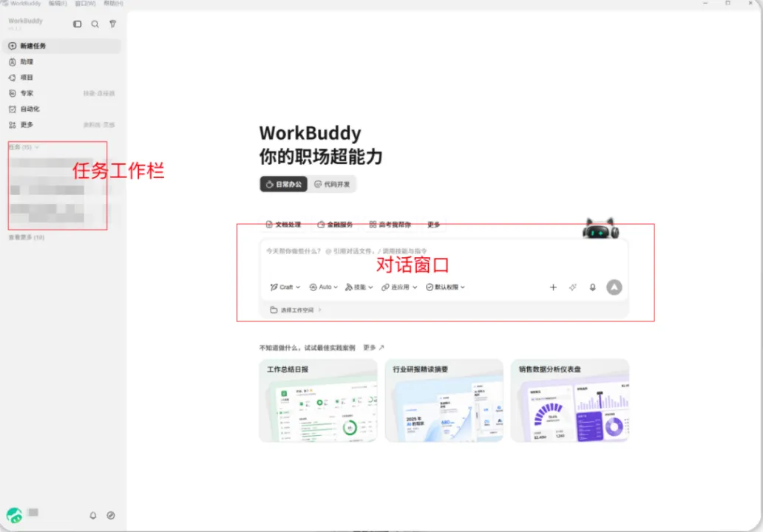Expand the Auto model dropdown
Viewport: 763px width, 532px height.
tap(324, 287)
